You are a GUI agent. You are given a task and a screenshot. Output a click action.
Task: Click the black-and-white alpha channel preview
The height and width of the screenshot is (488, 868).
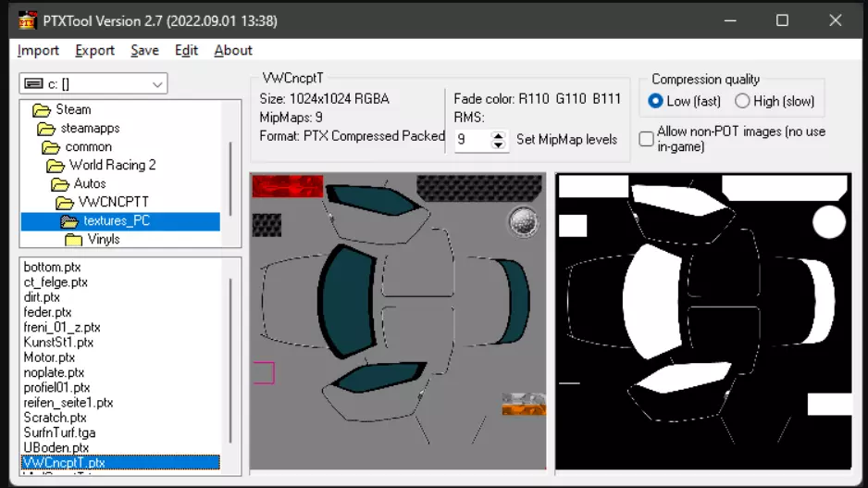tap(703, 320)
